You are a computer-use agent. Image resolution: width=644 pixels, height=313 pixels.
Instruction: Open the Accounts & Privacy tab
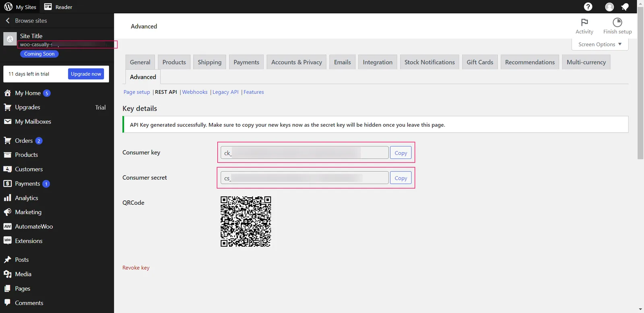(297, 62)
